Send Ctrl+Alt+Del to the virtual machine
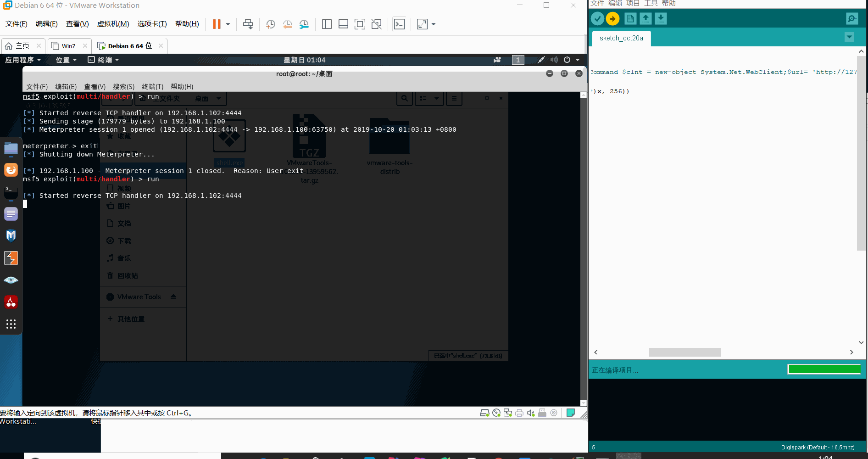 (x=248, y=24)
